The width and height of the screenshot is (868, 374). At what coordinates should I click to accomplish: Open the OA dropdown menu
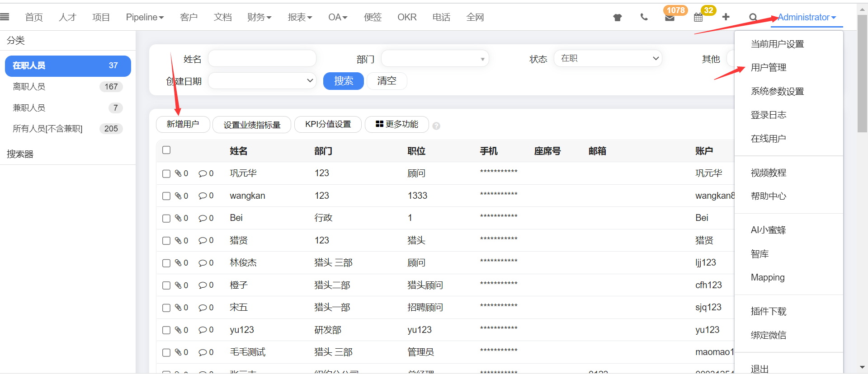click(x=338, y=17)
